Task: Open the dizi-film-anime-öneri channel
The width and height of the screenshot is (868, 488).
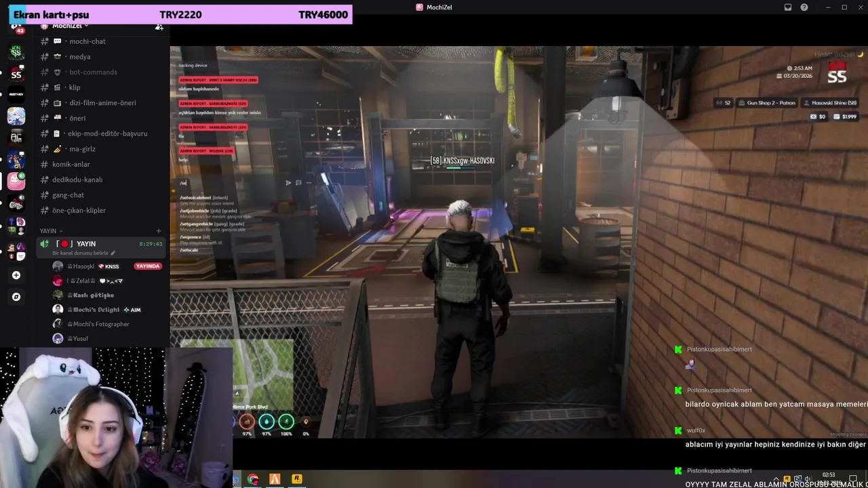Action: click(x=102, y=103)
